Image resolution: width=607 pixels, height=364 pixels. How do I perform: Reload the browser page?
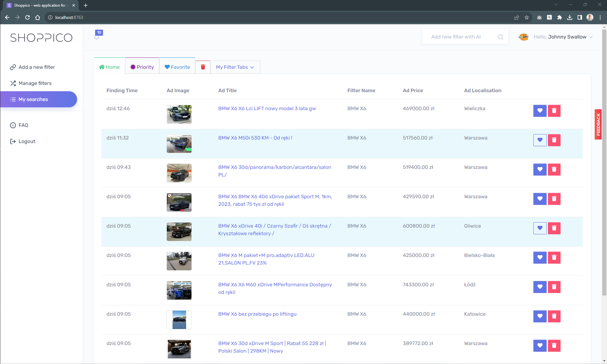pos(27,17)
